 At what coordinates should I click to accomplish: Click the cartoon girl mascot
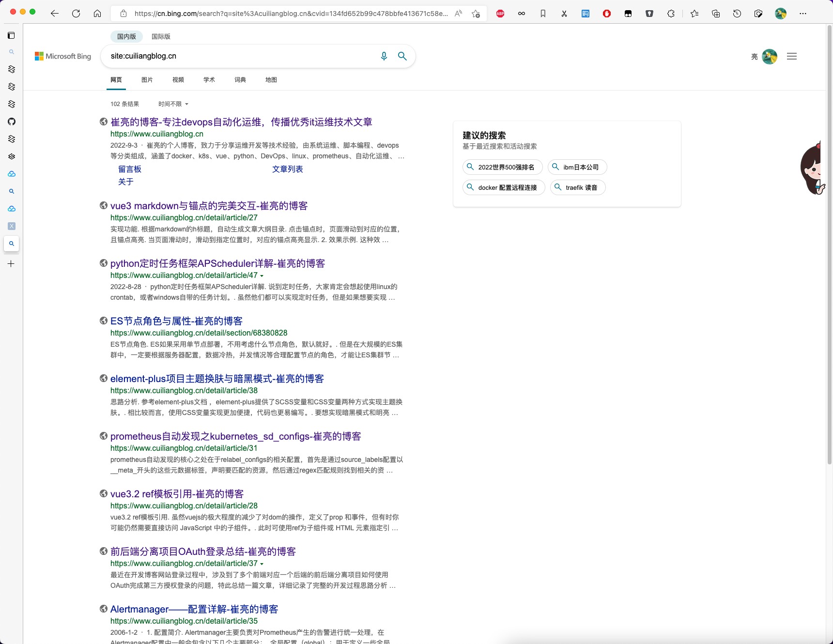click(813, 169)
